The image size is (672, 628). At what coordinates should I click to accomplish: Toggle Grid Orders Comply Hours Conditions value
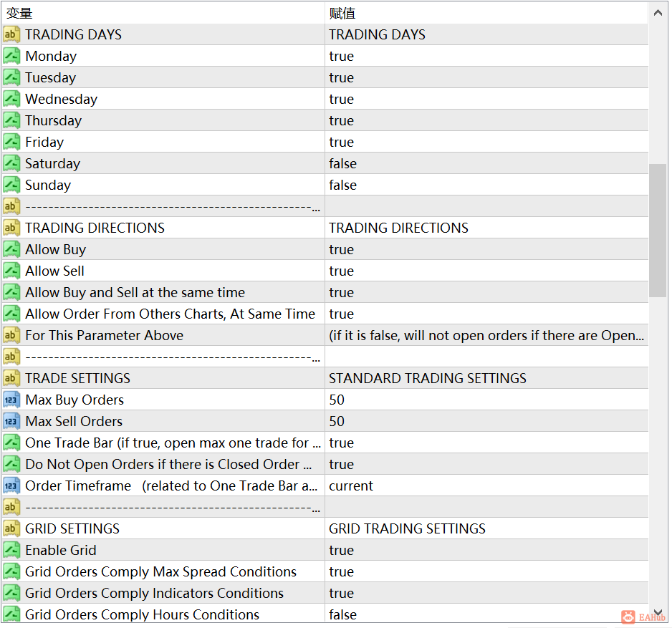coord(486,614)
